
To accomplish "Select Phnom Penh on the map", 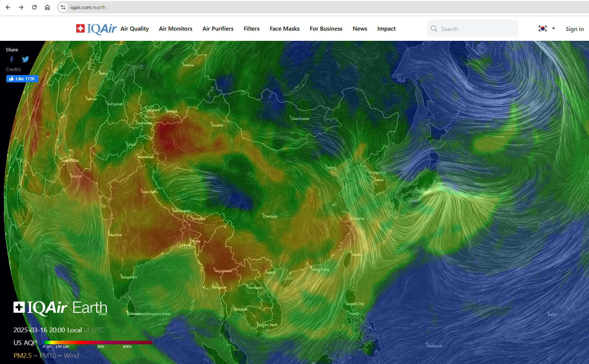I will [267, 325].
